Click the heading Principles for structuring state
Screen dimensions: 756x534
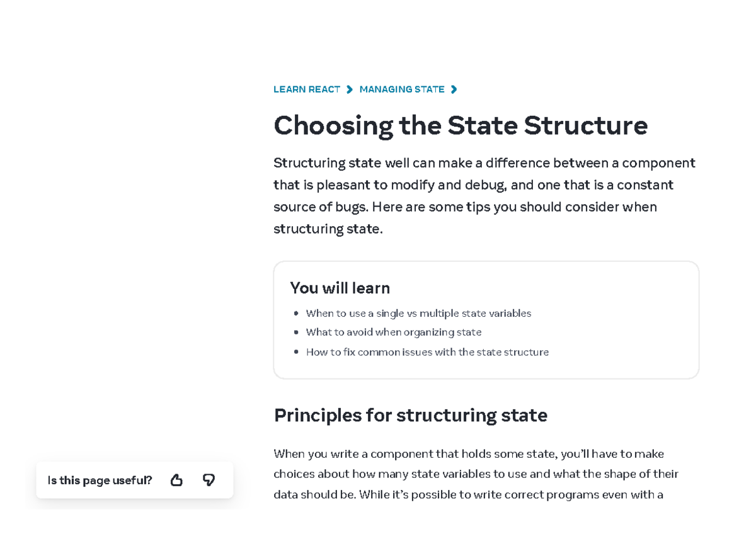click(x=410, y=415)
